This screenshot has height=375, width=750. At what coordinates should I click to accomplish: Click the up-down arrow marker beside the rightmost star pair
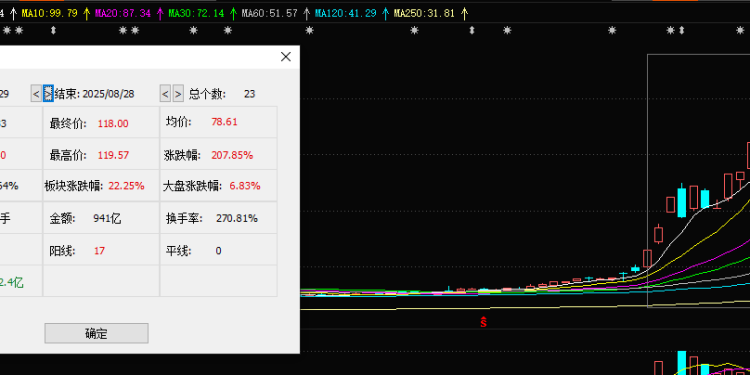point(682,31)
